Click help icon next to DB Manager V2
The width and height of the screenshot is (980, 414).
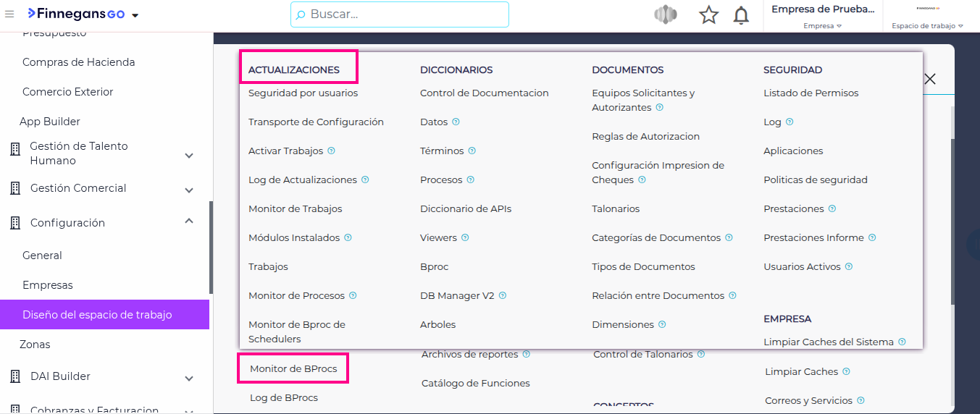[503, 296]
